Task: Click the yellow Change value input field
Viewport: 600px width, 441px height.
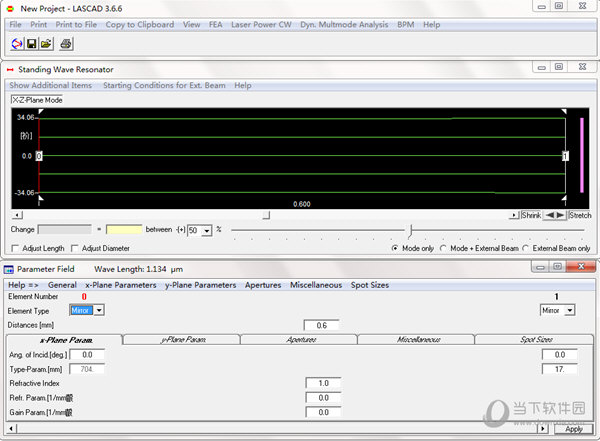Action: click(x=124, y=230)
